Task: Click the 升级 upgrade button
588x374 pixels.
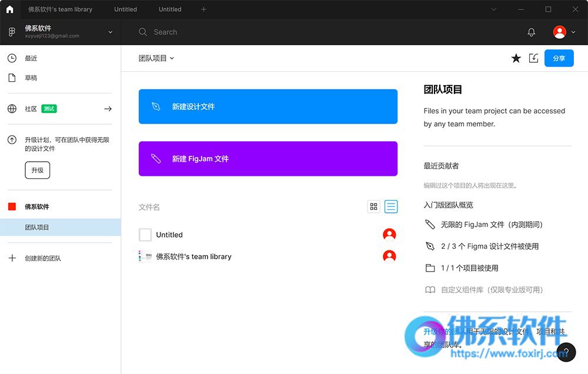Action: pyautogui.click(x=37, y=171)
